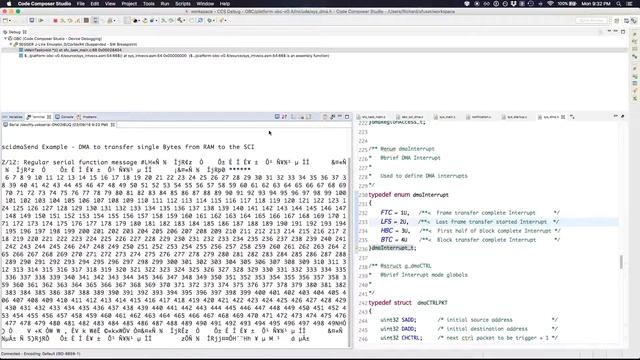Click the Step Over toolbar icon
640x360 pixels.
click(70, 20)
